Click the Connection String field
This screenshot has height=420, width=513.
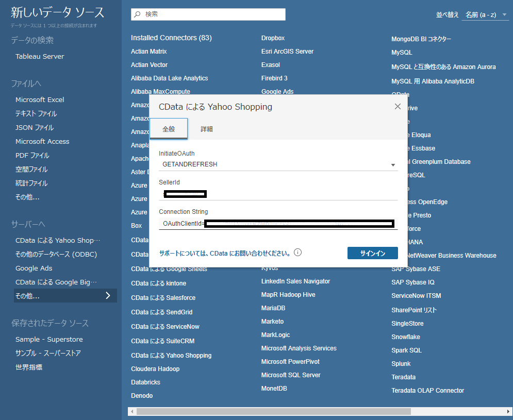[278, 224]
